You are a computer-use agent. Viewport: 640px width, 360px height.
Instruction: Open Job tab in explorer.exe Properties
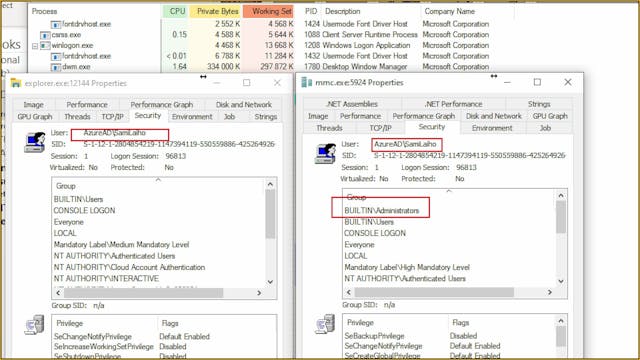[x=229, y=117]
